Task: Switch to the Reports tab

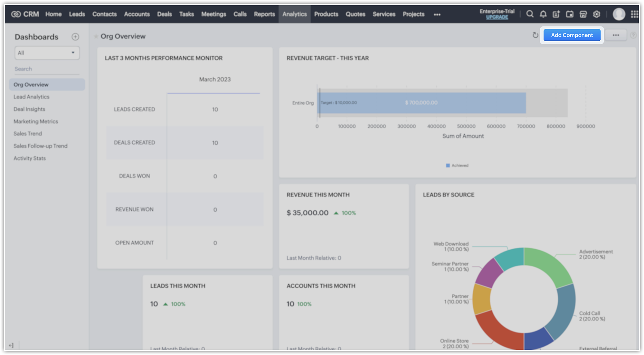Action: (x=264, y=14)
